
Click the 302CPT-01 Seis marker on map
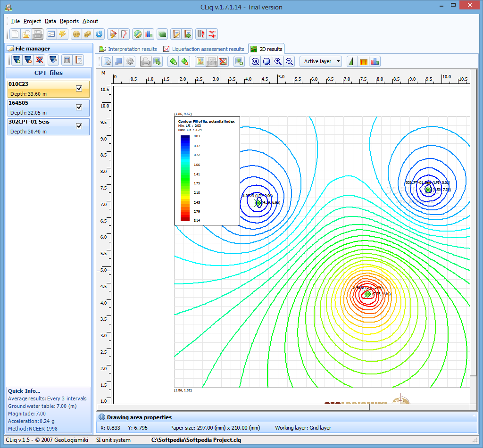coord(428,189)
